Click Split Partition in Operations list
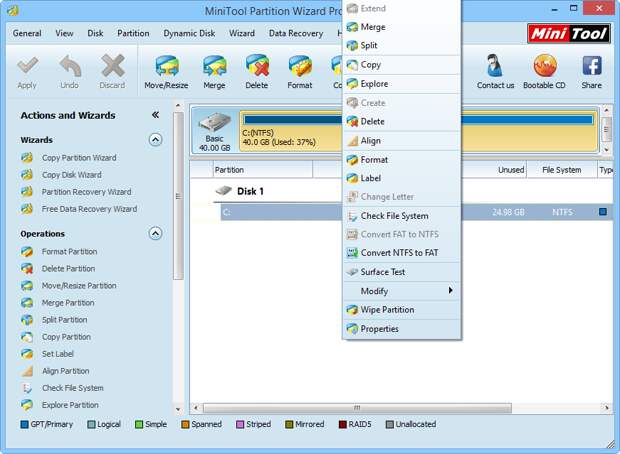The height and width of the screenshot is (454, 620). (64, 320)
